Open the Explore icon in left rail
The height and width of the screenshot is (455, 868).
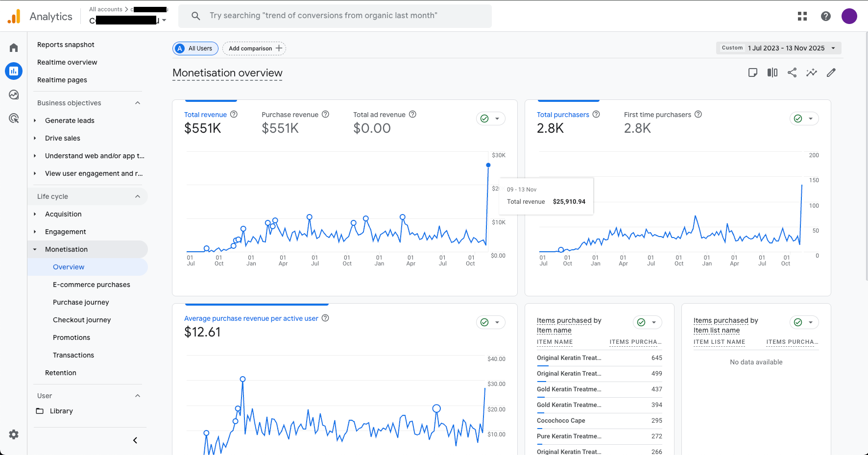click(x=14, y=95)
